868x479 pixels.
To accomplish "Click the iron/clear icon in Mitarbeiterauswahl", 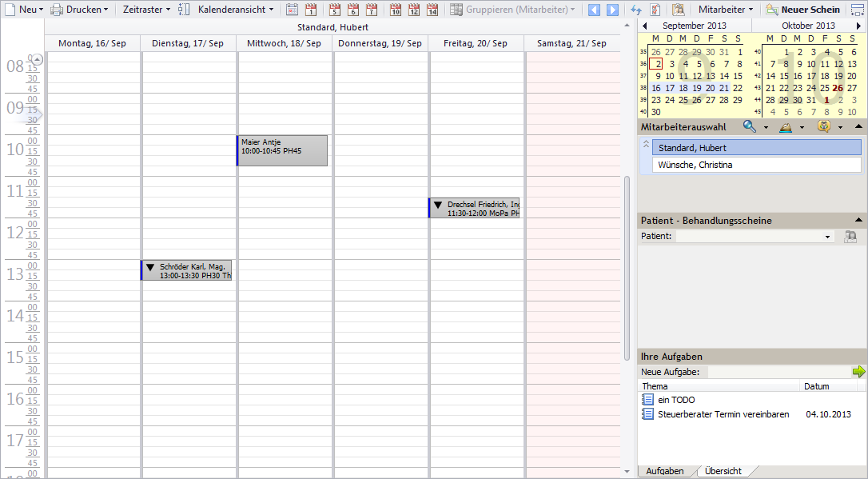I will pyautogui.click(x=786, y=127).
